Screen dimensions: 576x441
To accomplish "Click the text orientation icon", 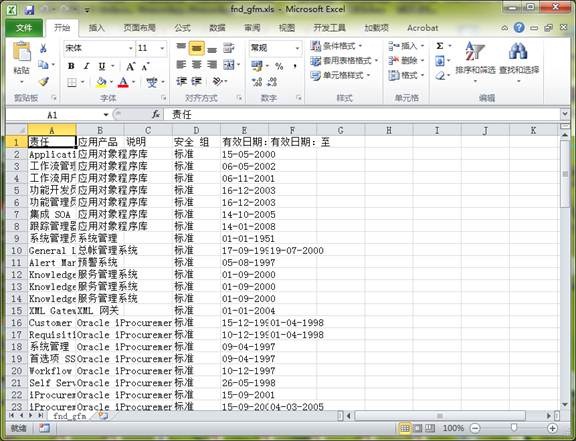I will [x=217, y=81].
